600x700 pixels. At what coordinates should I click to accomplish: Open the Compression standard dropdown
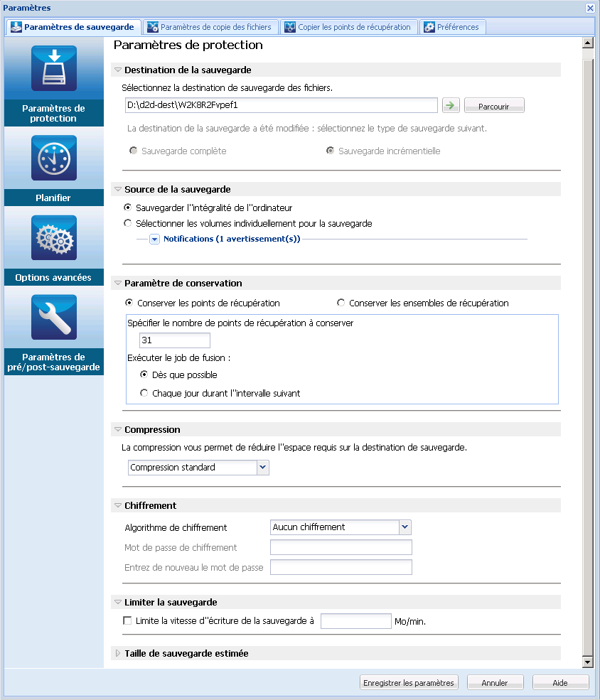262,468
